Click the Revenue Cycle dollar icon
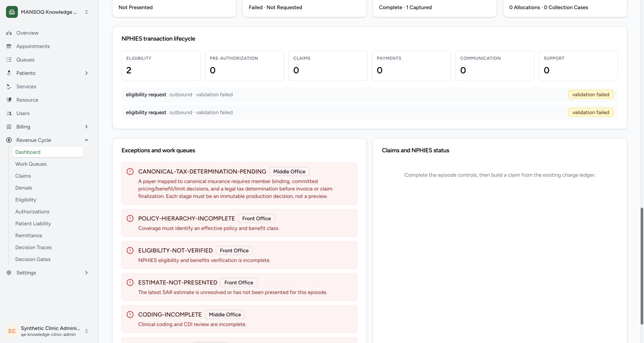This screenshot has height=343, width=644. [x=9, y=140]
